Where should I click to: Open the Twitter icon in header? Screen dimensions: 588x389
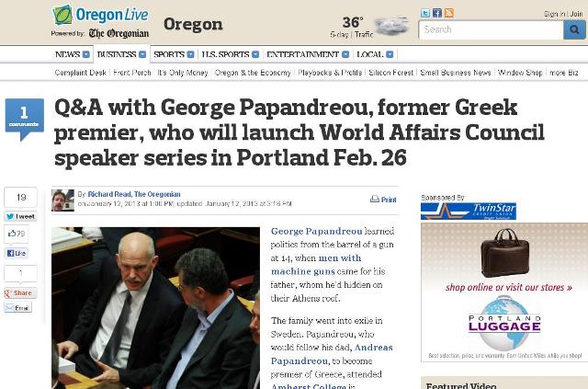click(425, 13)
